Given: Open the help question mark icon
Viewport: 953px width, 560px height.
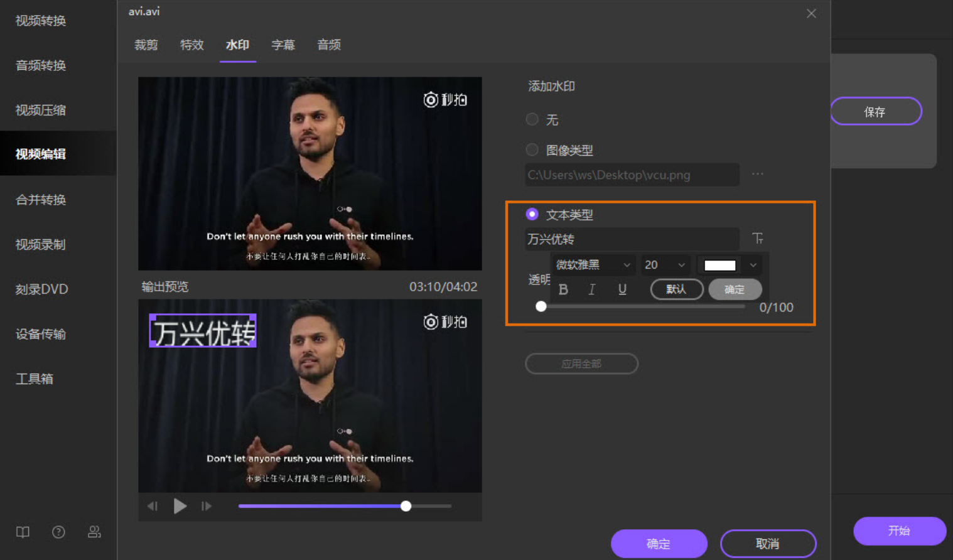Looking at the screenshot, I should pyautogui.click(x=58, y=532).
